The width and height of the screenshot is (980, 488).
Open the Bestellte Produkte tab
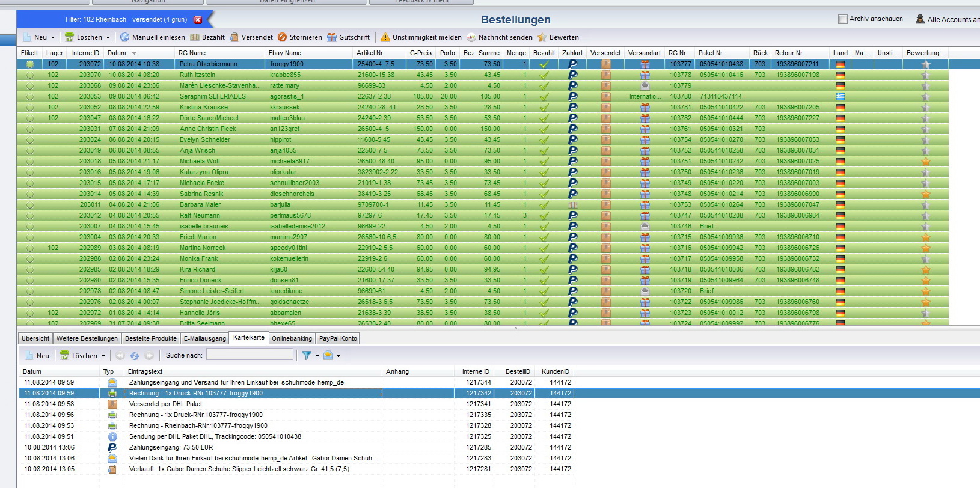coord(151,338)
